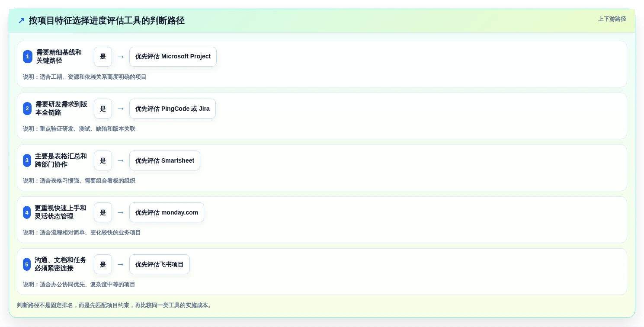Viewport: 644px width, 327px height.
Task: Select 优先评估 Smartsheet result
Action: click(165, 160)
